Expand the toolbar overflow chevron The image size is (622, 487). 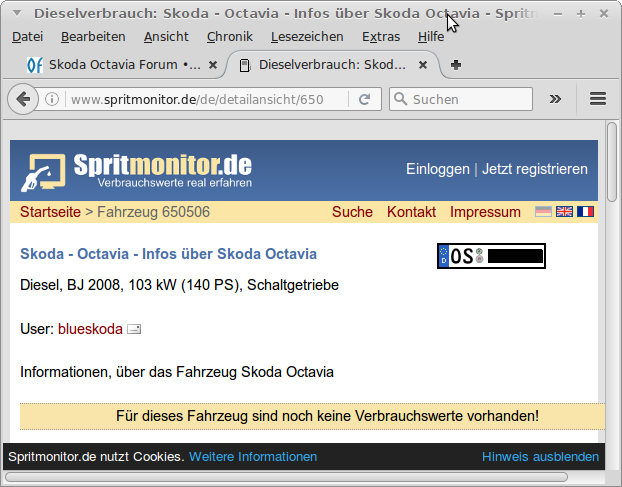click(556, 99)
